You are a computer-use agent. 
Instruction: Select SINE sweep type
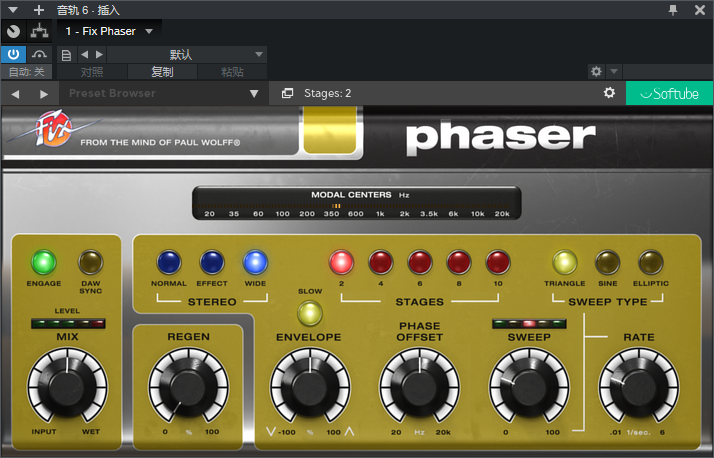[x=608, y=263]
